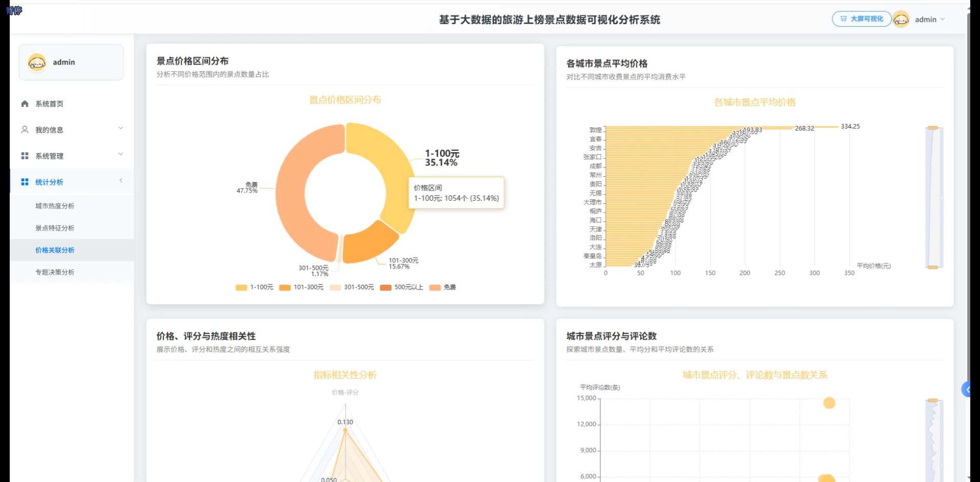The width and height of the screenshot is (980, 482).
Task: Toggle the 101-300元 legend item
Action: coord(301,287)
